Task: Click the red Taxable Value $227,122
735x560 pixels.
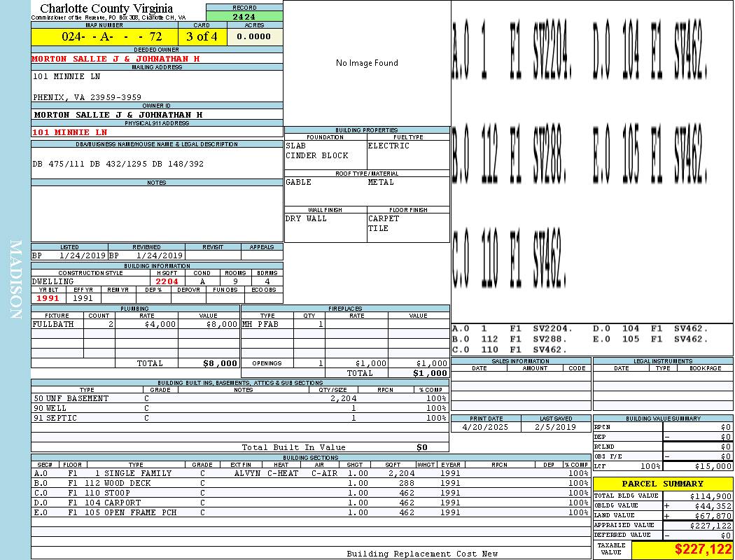Action: [x=703, y=549]
